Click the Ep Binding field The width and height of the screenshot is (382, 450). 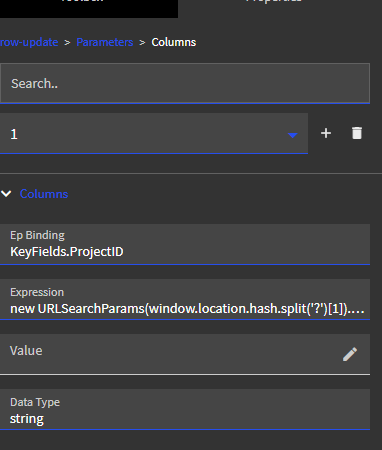click(x=185, y=244)
